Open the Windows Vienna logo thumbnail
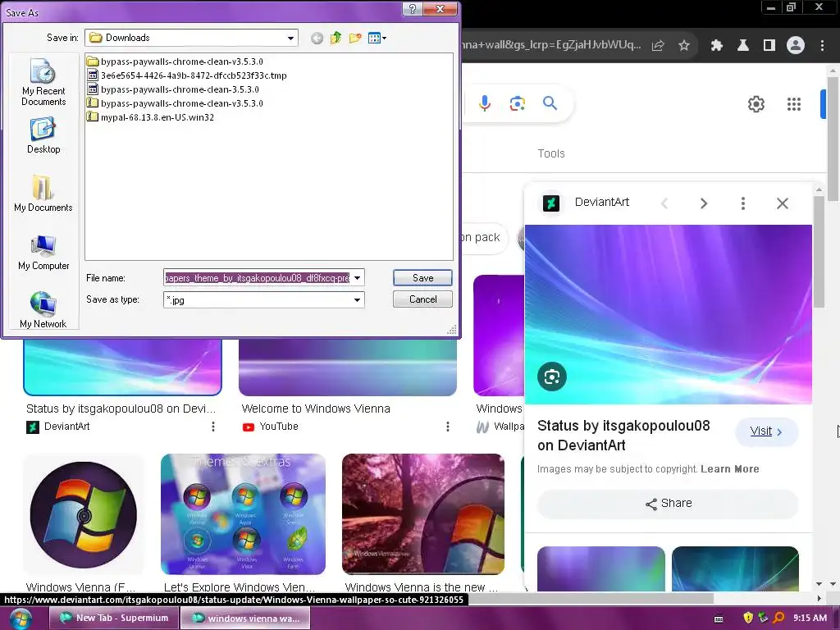 coord(84,514)
